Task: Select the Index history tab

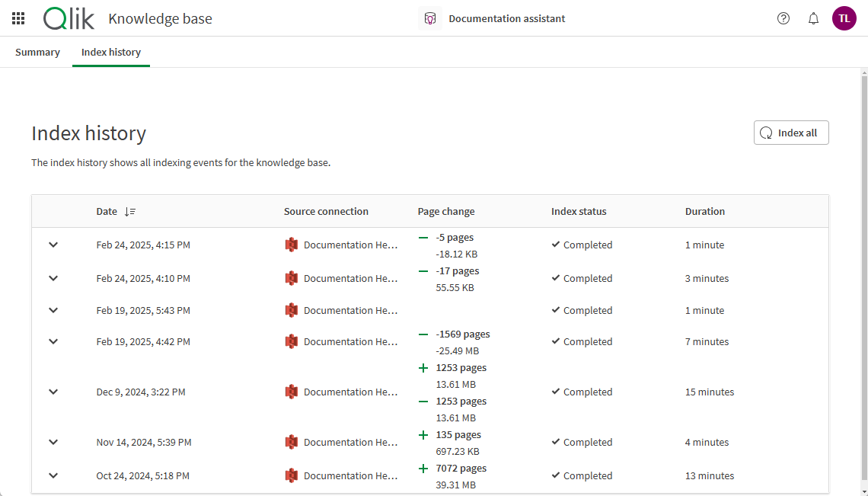Action: point(110,52)
